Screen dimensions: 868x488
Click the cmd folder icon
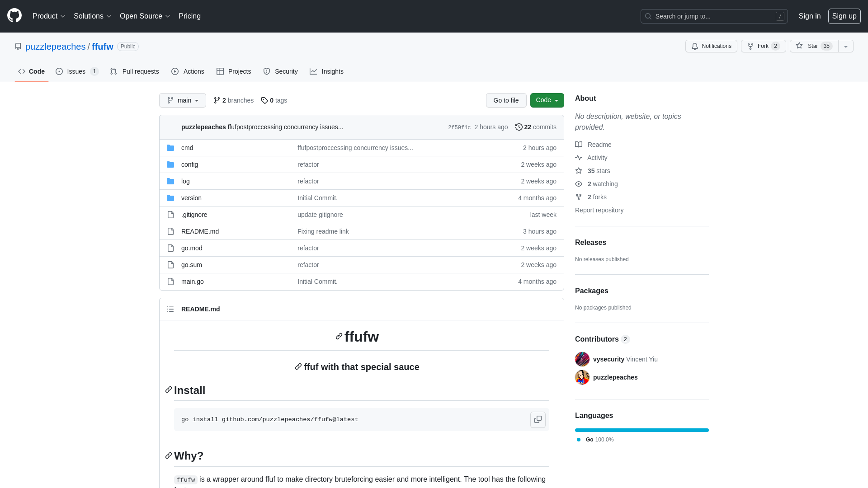tap(170, 148)
